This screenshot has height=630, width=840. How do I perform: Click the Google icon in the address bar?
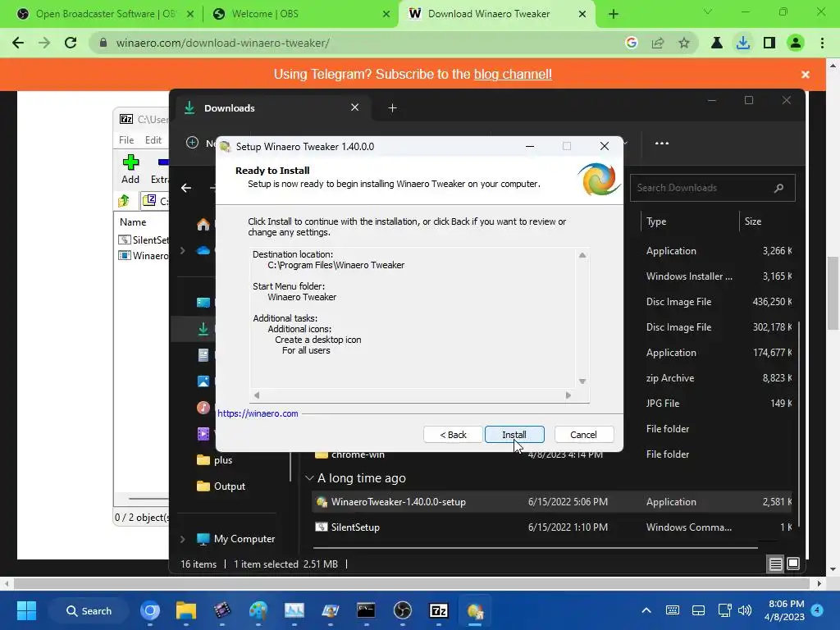click(x=632, y=43)
